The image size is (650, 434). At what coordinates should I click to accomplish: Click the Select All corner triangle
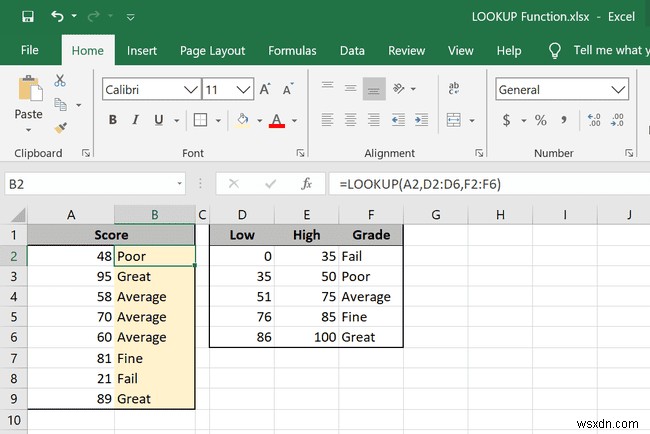tap(19, 215)
